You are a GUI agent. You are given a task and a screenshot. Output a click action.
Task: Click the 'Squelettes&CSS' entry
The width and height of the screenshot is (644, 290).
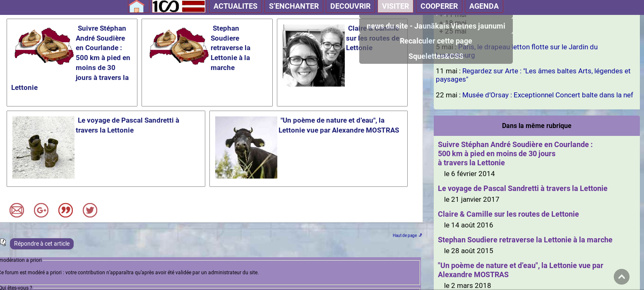[x=436, y=56]
